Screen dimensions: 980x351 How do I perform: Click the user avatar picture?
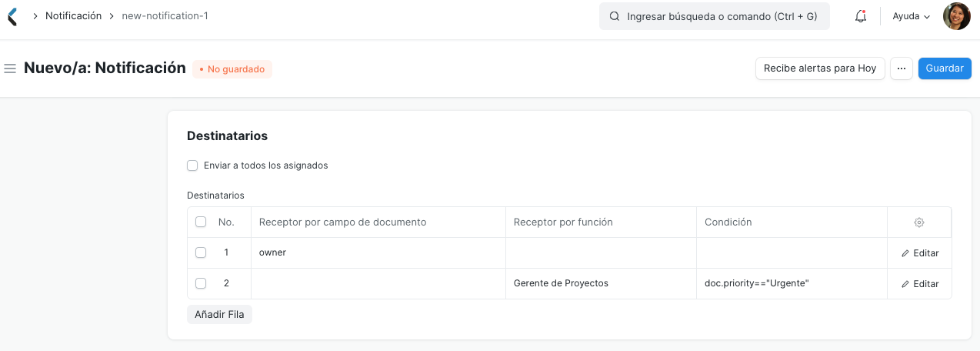[x=957, y=16]
